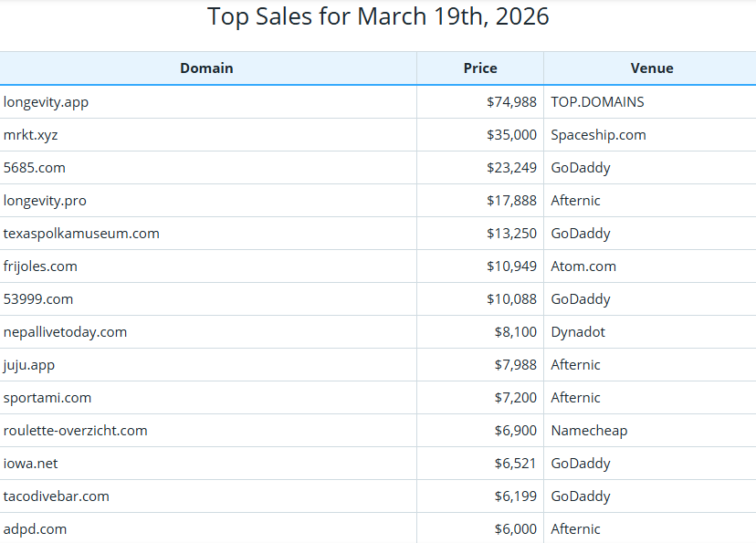Click the Top Sales page title

click(x=378, y=16)
